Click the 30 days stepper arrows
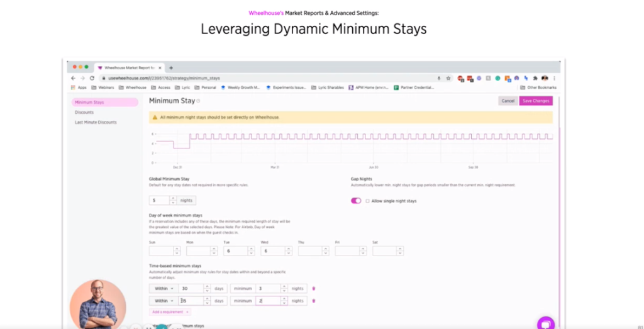 (x=207, y=289)
